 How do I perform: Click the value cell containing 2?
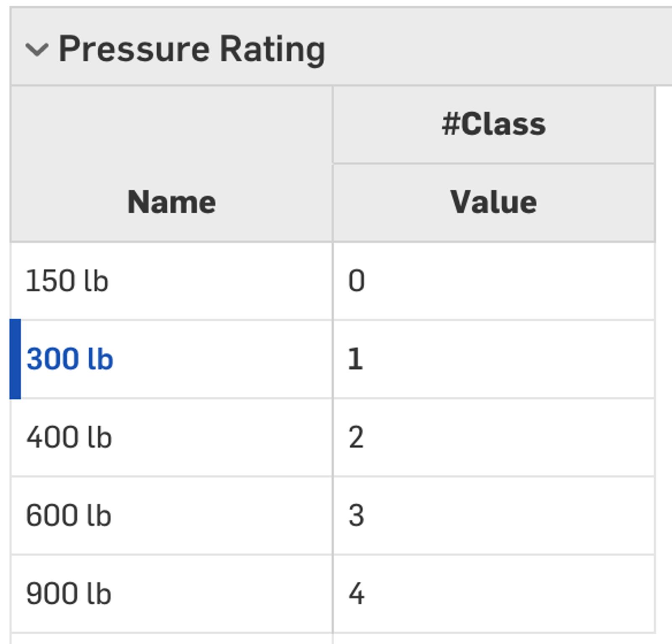pos(493,437)
